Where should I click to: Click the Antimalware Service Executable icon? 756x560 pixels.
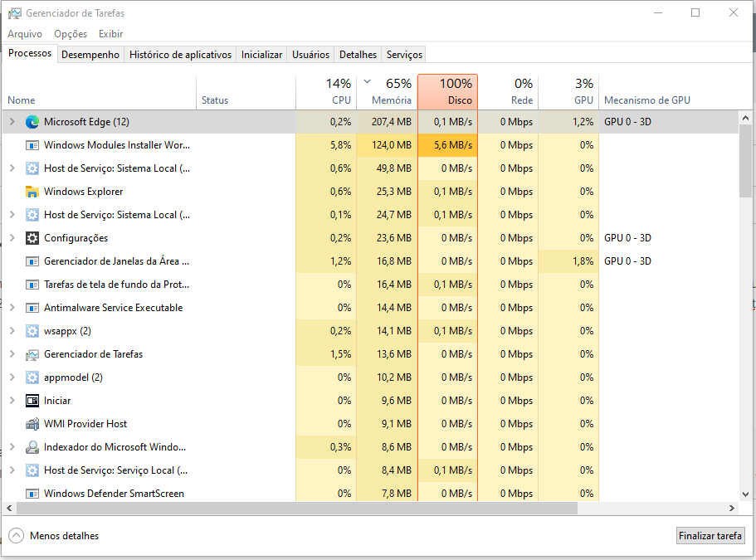[x=32, y=308]
